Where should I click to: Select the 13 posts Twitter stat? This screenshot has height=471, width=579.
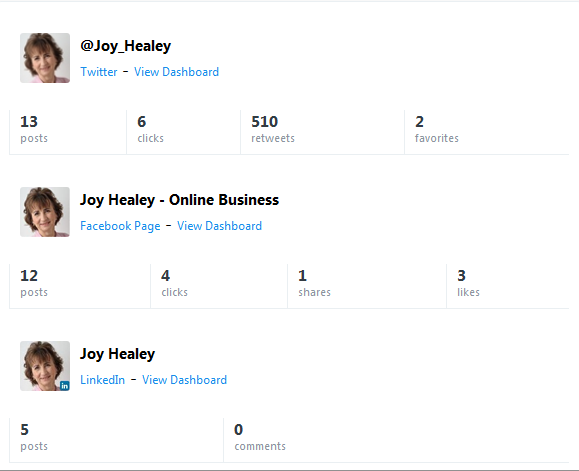point(68,132)
